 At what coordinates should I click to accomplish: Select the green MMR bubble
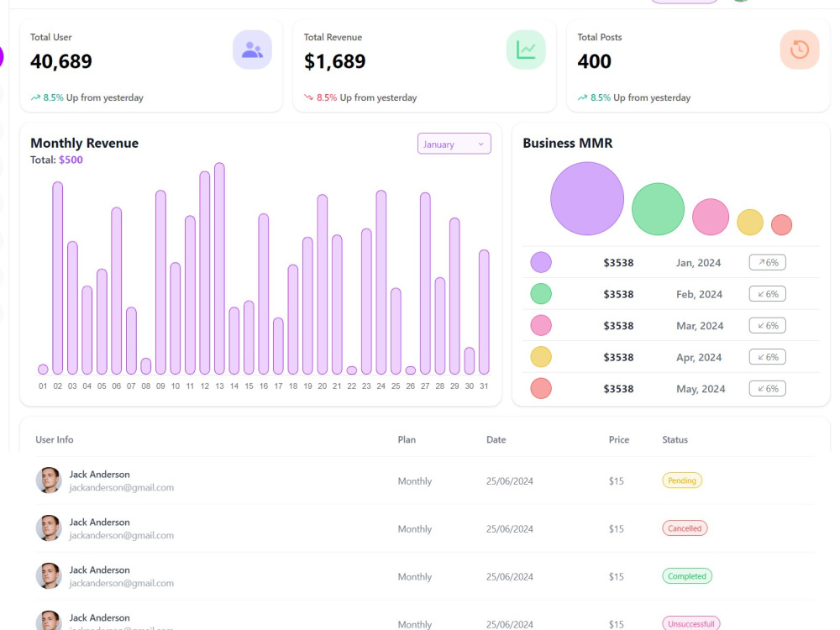tap(658, 209)
